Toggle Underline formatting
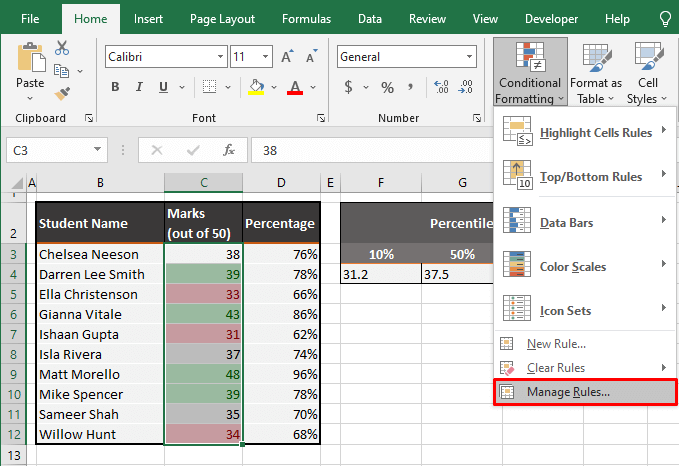The height and width of the screenshot is (466, 679). coord(162,87)
